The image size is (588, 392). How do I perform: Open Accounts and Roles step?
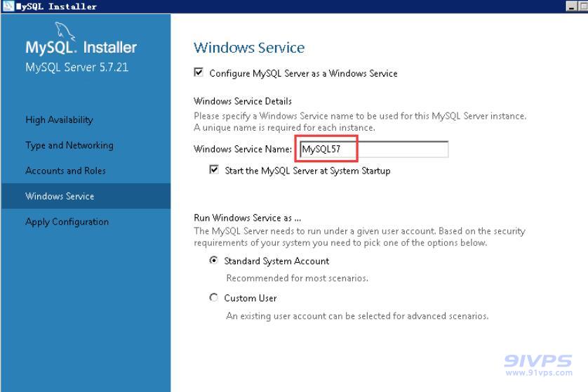[66, 171]
